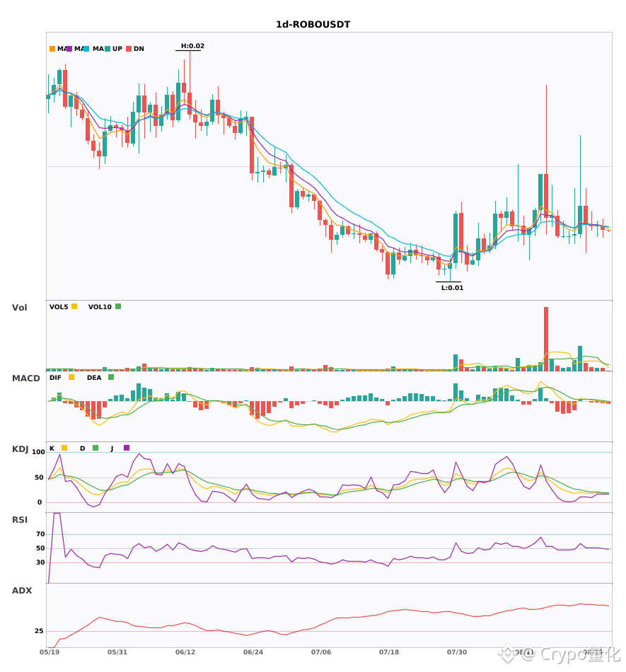Click the VOL10 legend text
Viewport: 626px width, 672px height.
click(x=100, y=307)
